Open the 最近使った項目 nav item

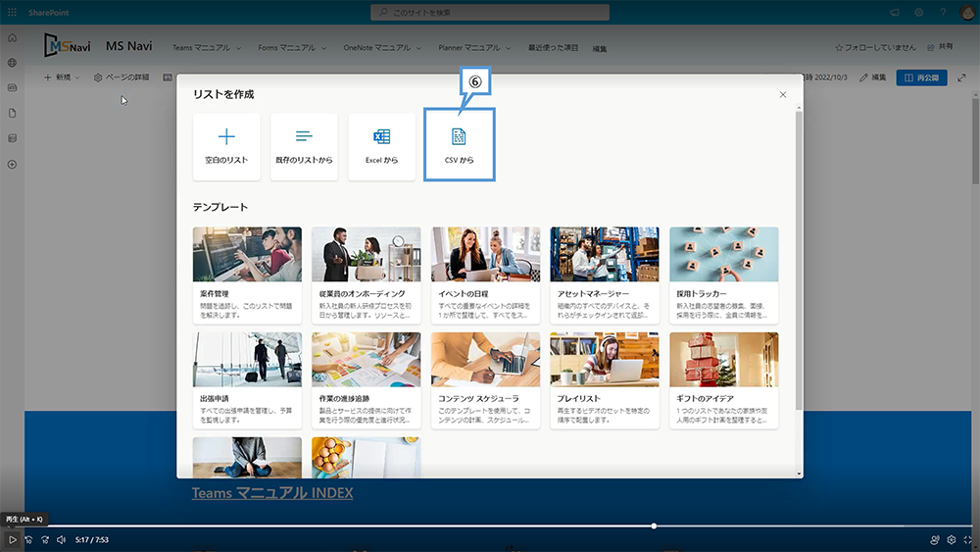click(553, 47)
